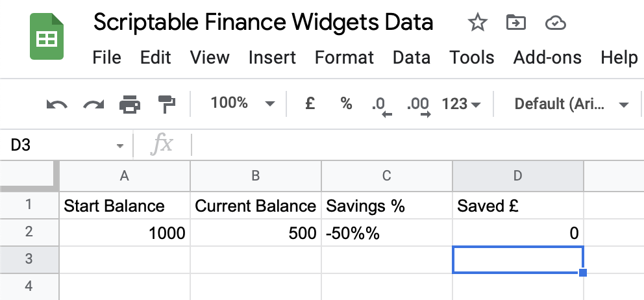This screenshot has height=300, width=644.
Task: Increase decimal places
Action: click(x=417, y=105)
